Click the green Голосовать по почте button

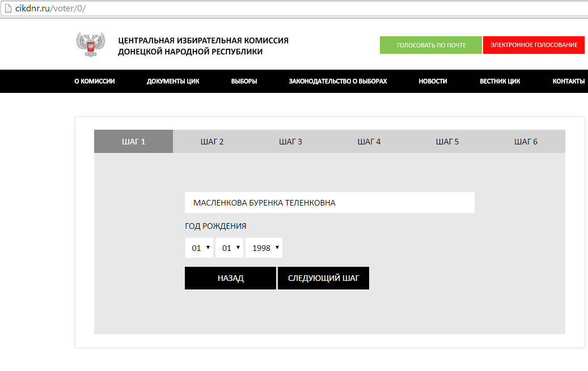point(431,45)
